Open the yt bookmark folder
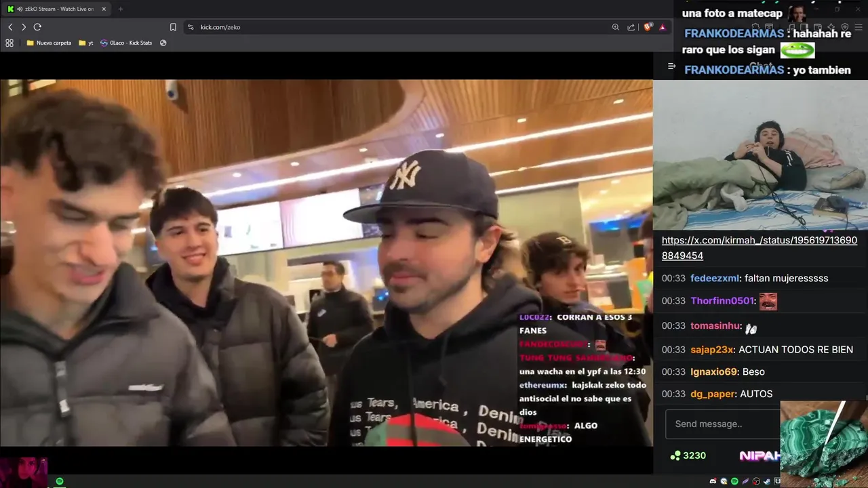 tap(86, 43)
